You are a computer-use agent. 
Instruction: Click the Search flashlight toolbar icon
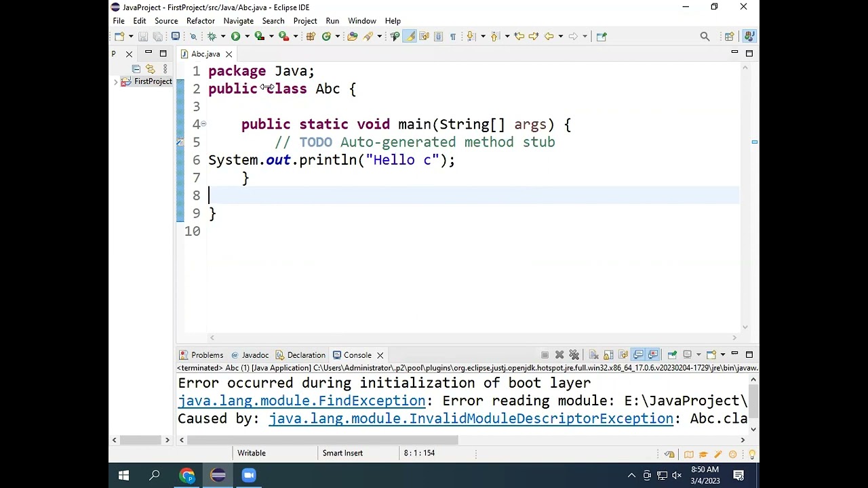(x=368, y=37)
